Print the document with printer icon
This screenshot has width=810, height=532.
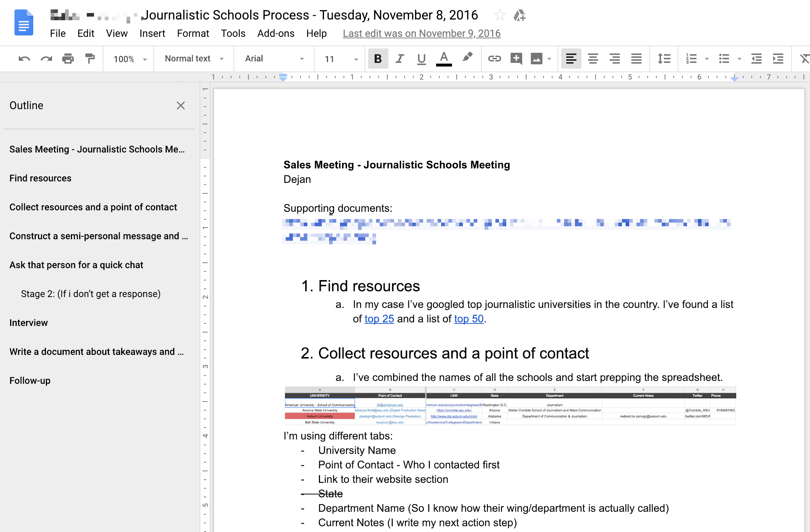(68, 59)
